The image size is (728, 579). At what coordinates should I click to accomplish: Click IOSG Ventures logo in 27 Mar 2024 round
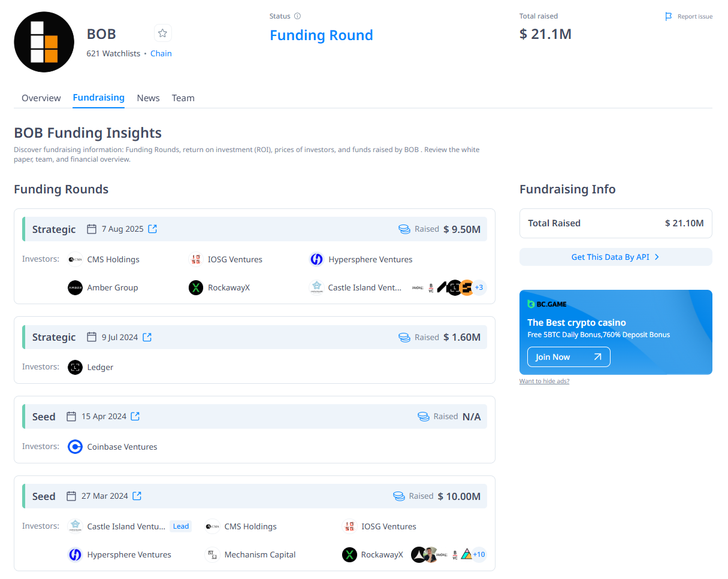[349, 526]
